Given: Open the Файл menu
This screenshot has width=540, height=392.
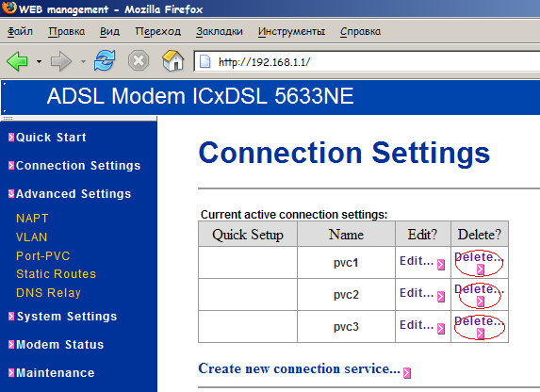Looking at the screenshot, I should point(20,31).
